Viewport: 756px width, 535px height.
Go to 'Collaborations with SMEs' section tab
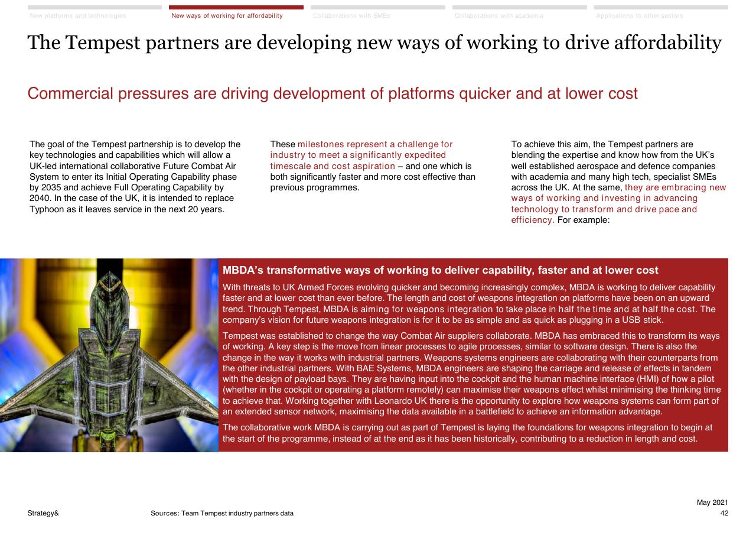(377, 13)
